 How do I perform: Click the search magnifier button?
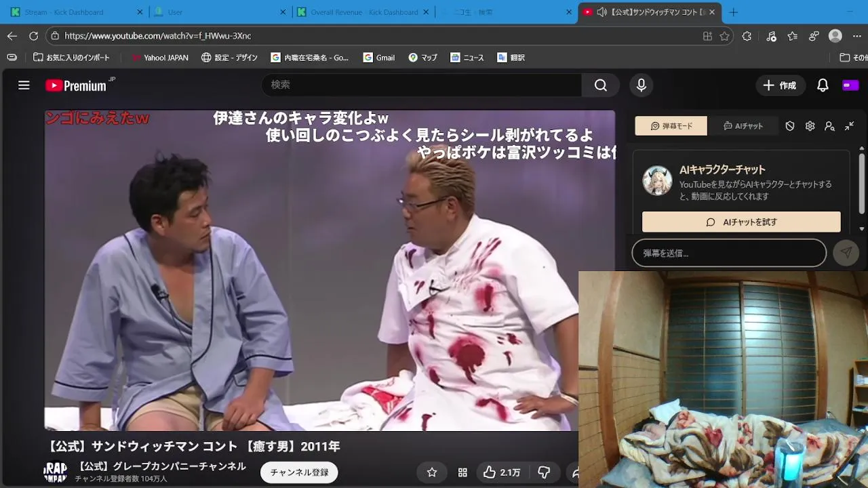601,85
